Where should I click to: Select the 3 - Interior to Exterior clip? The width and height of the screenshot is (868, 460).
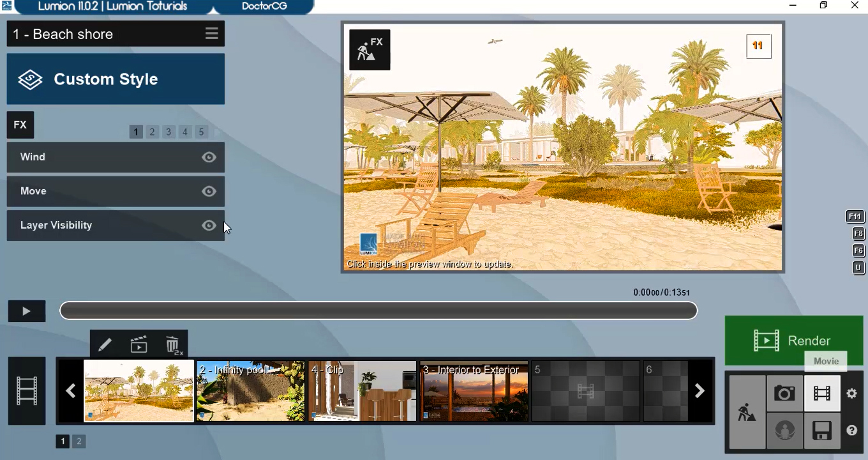point(474,391)
